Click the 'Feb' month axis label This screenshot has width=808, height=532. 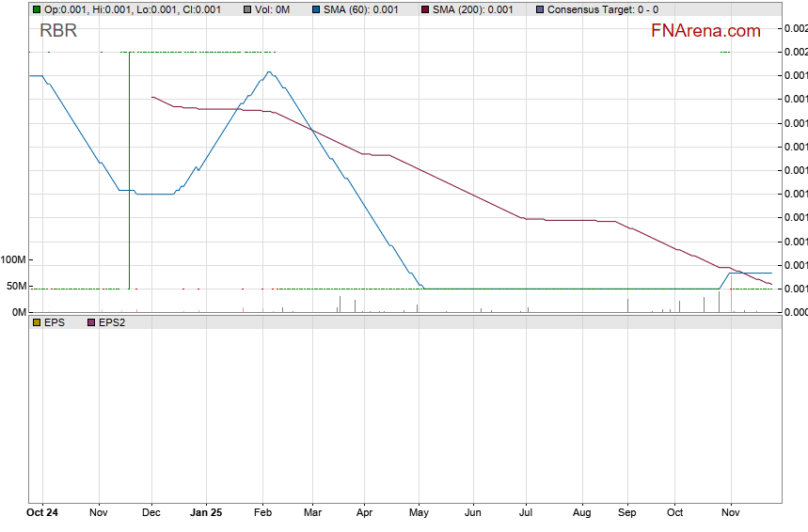[x=262, y=513]
